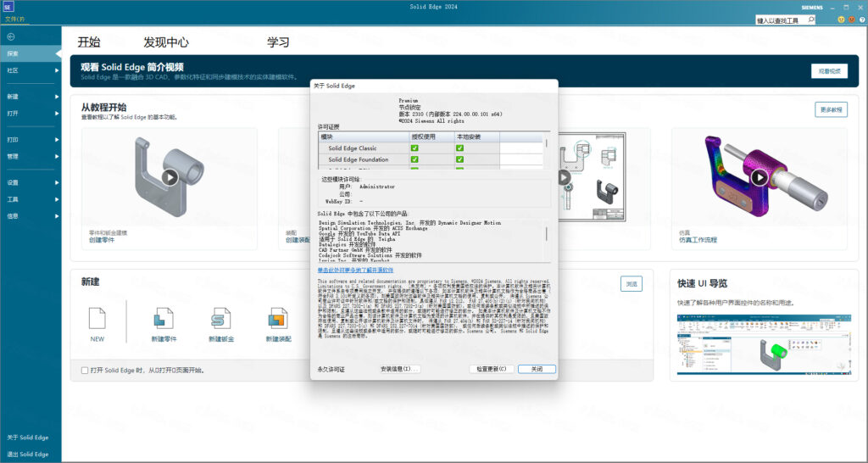Click the 新建装配 new assembly icon
The width and height of the screenshot is (868, 463).
tap(277, 319)
